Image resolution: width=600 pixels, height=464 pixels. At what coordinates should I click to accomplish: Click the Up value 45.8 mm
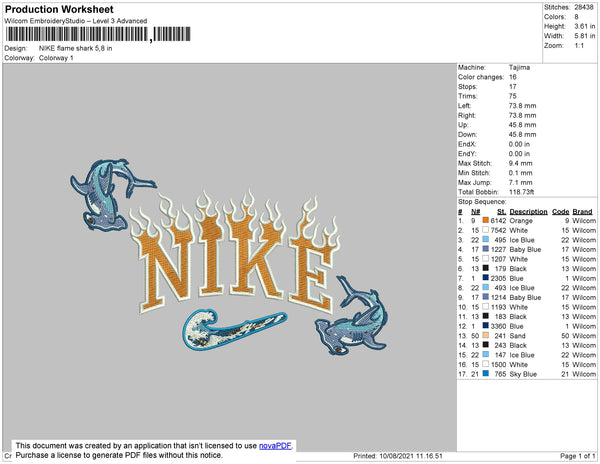point(522,125)
